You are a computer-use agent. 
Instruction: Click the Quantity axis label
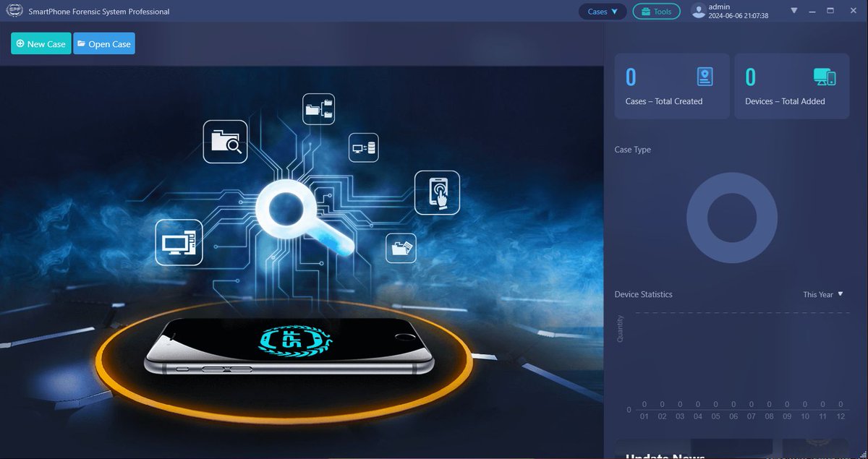point(620,329)
